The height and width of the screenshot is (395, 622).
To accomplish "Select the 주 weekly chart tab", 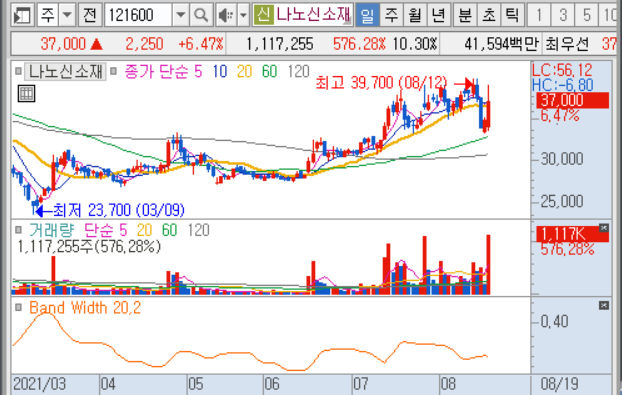I will (x=391, y=15).
